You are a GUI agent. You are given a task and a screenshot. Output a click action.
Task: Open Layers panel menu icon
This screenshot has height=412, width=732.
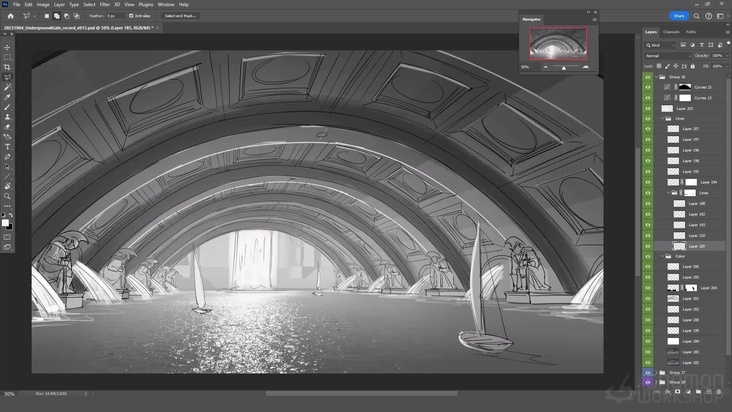[727, 32]
